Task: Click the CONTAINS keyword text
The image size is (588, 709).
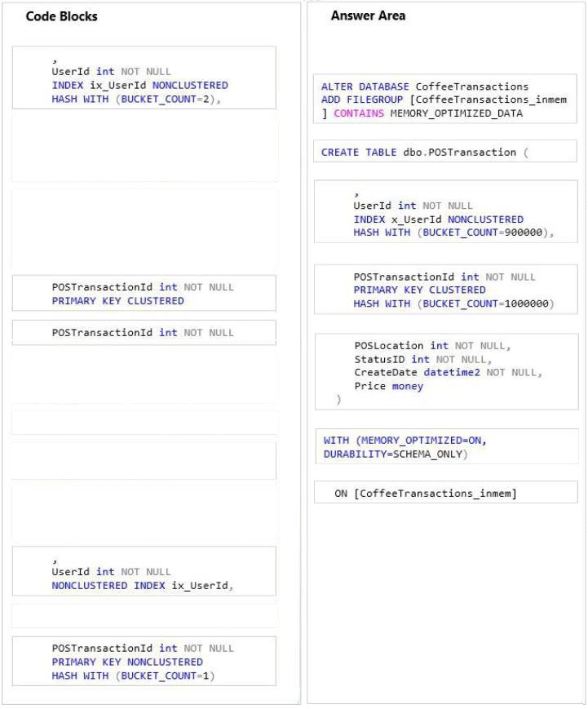Action: click(x=359, y=113)
